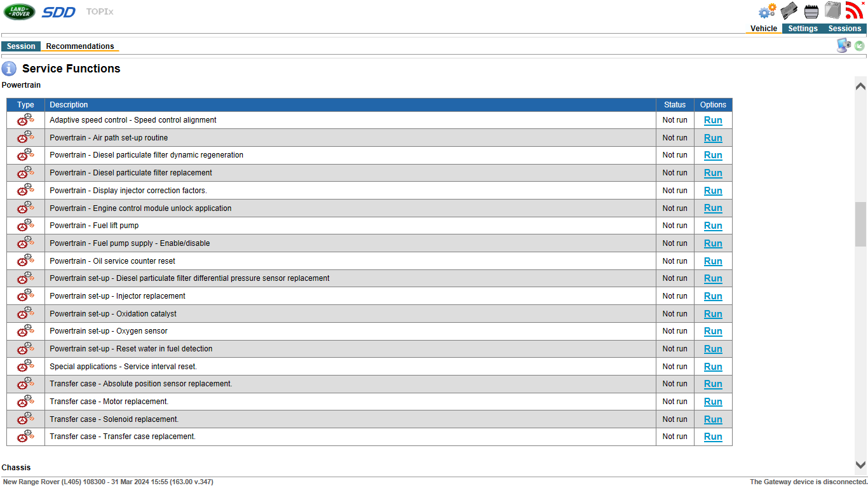Click gear icon for DPF dynamic regeneration row
This screenshot has height=488, width=868.
25,154
